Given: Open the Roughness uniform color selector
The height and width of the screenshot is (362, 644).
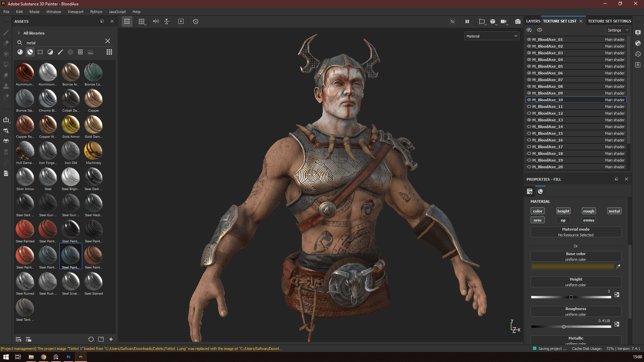Looking at the screenshot, I should pos(576,311).
